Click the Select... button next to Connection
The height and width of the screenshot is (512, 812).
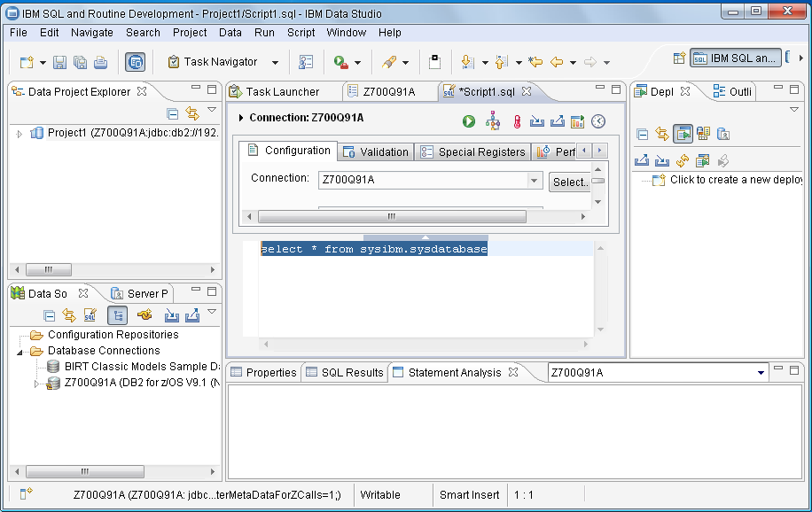[569, 182]
